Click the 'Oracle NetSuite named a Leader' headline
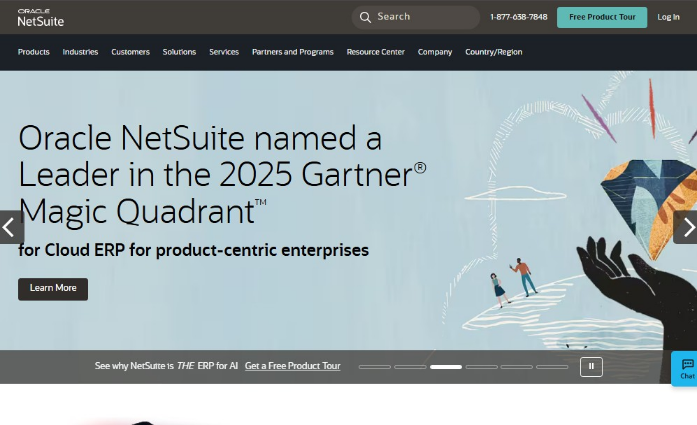The width and height of the screenshot is (697, 425). (x=222, y=175)
